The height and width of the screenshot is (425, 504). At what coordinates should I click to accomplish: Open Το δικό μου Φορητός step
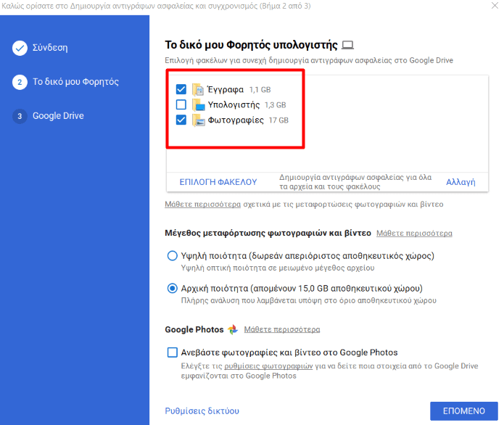click(x=76, y=82)
